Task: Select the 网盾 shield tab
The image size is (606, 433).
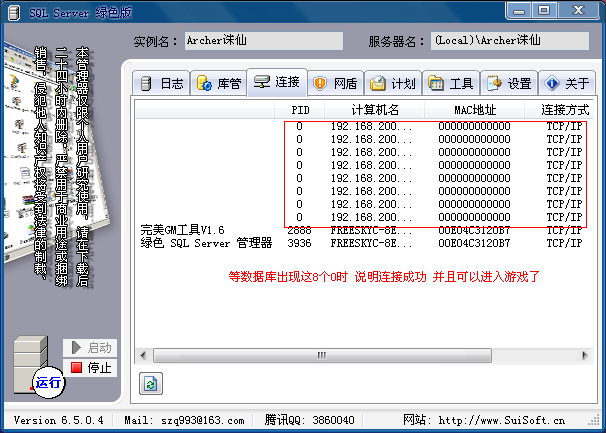Action: [x=335, y=83]
